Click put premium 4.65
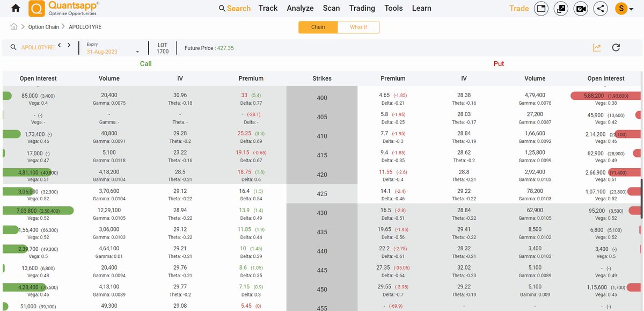The image size is (644, 311). (385, 95)
